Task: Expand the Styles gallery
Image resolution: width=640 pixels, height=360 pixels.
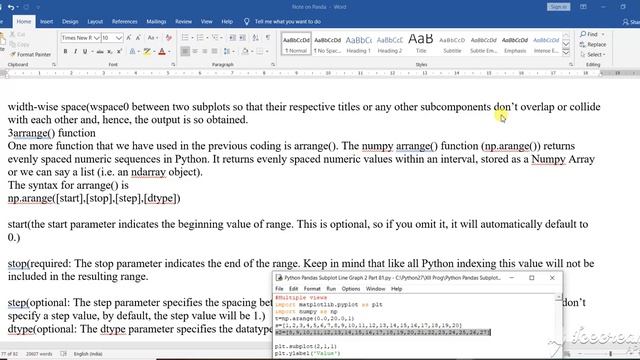Action: point(566,53)
